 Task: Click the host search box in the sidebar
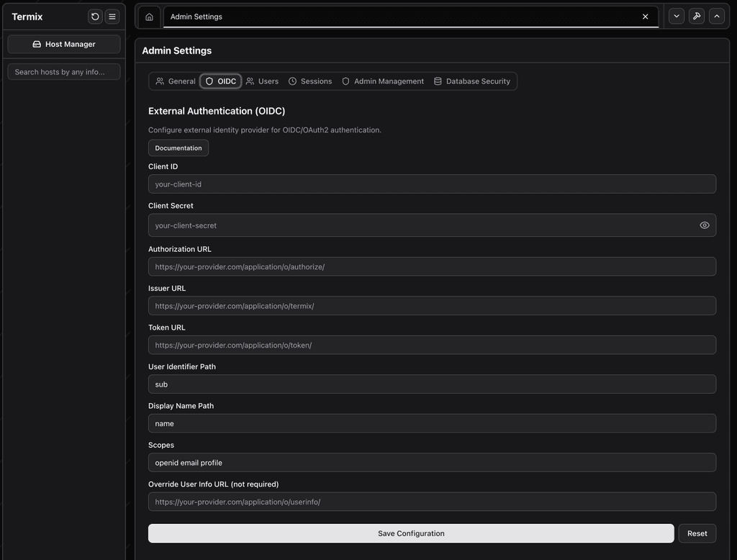tap(63, 71)
